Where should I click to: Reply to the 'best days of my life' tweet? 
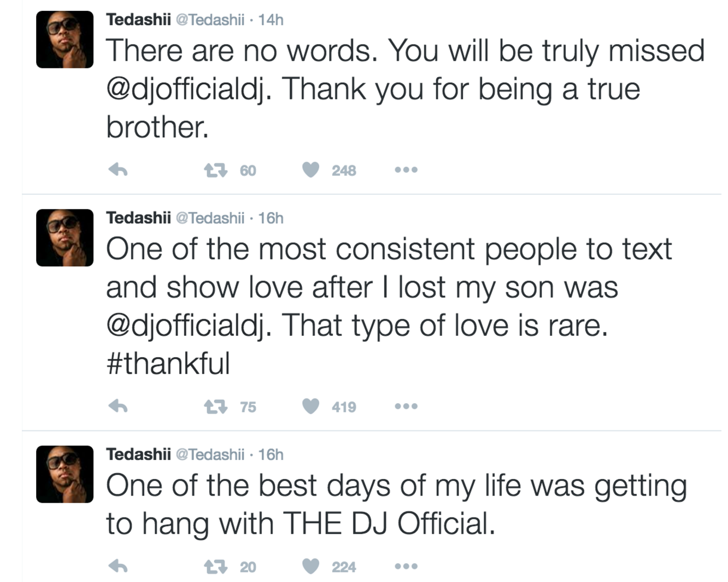pyautogui.click(x=118, y=566)
